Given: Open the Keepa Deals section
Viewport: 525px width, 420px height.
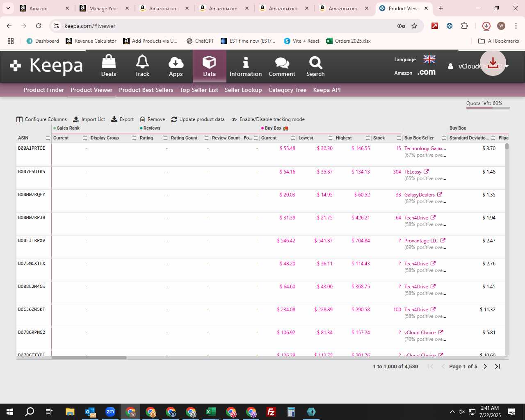Looking at the screenshot, I should (109, 66).
